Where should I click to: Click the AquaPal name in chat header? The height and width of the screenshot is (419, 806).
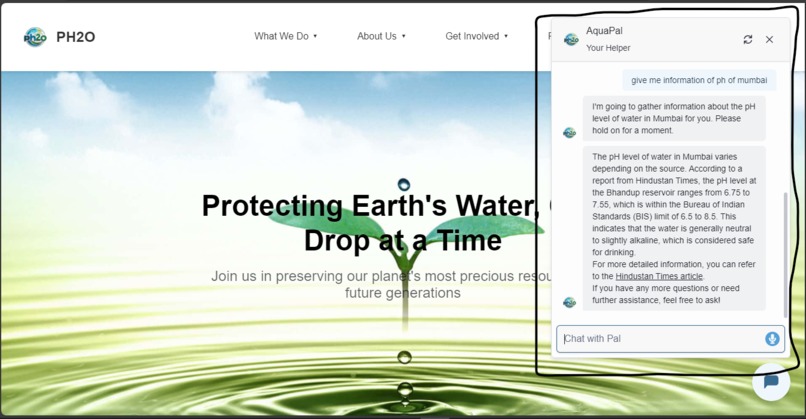(604, 31)
